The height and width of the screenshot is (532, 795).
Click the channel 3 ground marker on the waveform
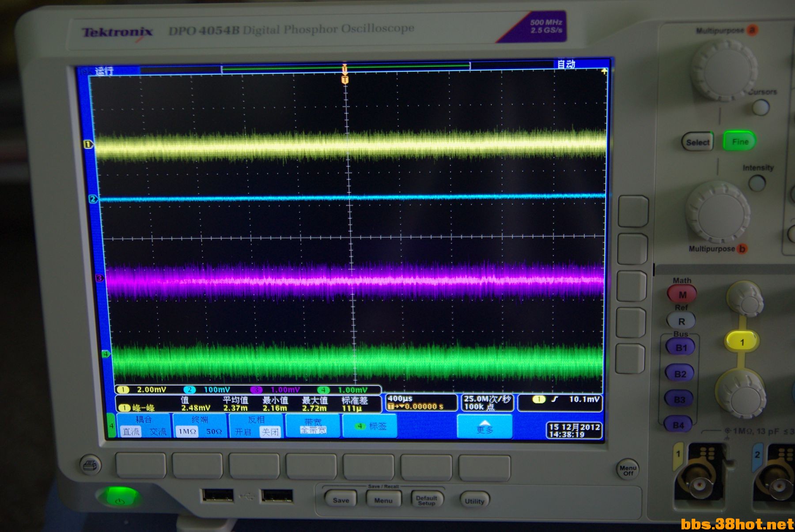[100, 278]
